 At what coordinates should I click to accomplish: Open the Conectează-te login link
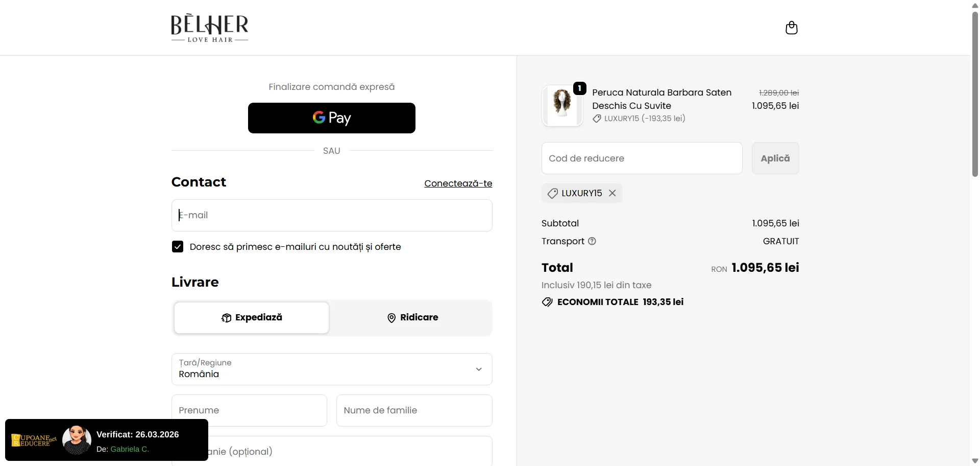458,183
